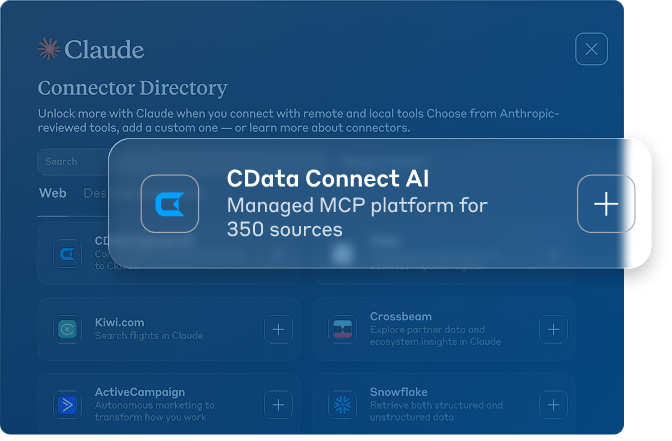
Task: Switch to the Web tab
Action: [x=52, y=193]
